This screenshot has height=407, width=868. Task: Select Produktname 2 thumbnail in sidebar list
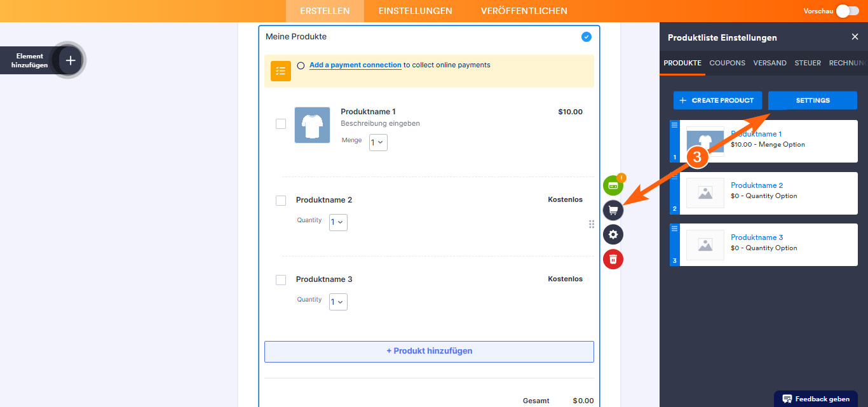point(705,193)
